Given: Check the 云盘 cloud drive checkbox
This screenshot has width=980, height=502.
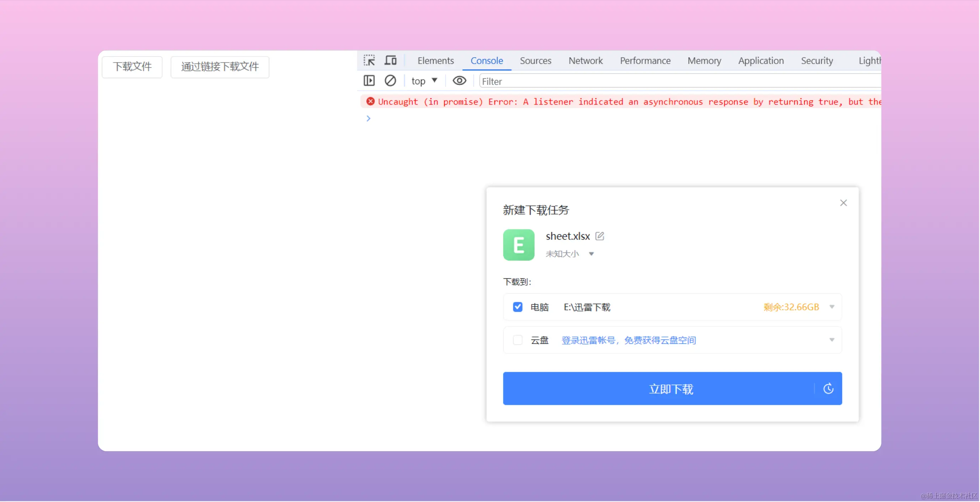Looking at the screenshot, I should pyautogui.click(x=518, y=340).
